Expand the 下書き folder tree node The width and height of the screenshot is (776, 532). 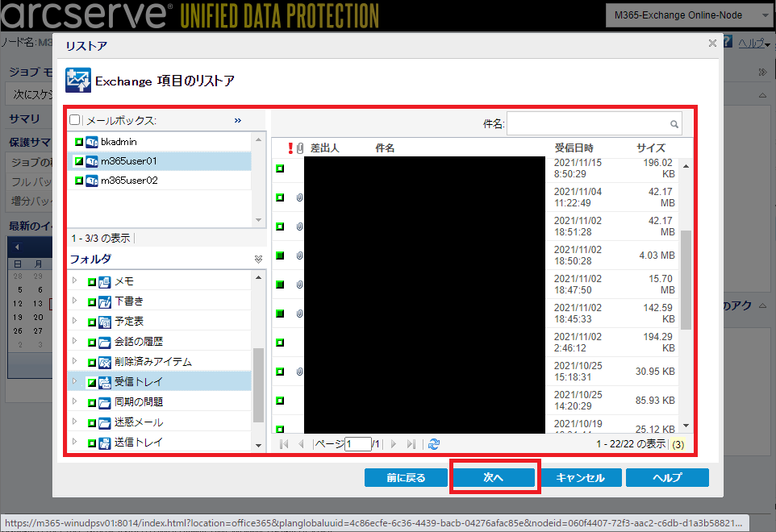click(75, 301)
